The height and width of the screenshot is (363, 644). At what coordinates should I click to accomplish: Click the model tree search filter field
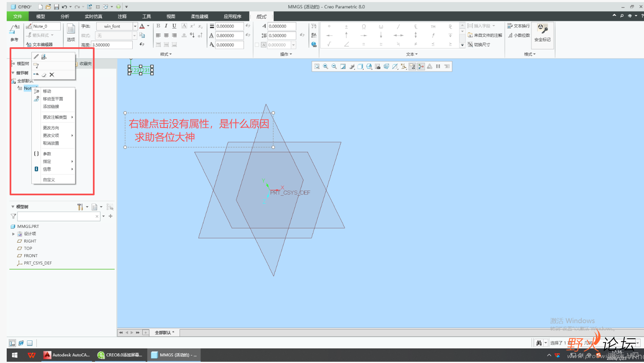[59, 216]
